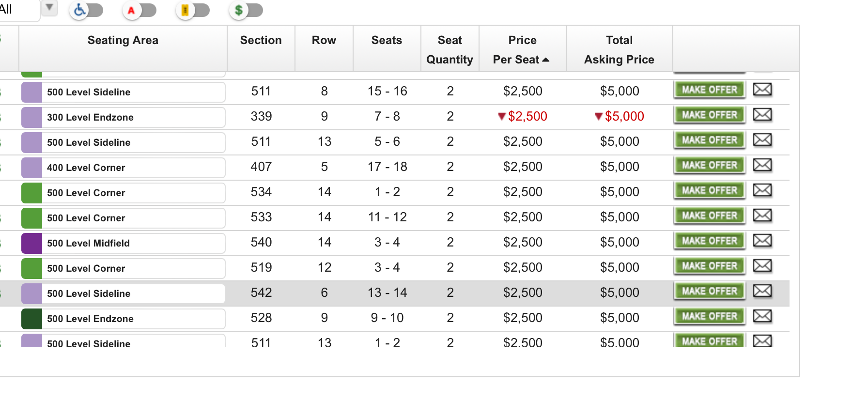Select the 500 Level Endzone seating area
Image resolution: width=868 pixels, height=401 pixels.
tap(123, 319)
